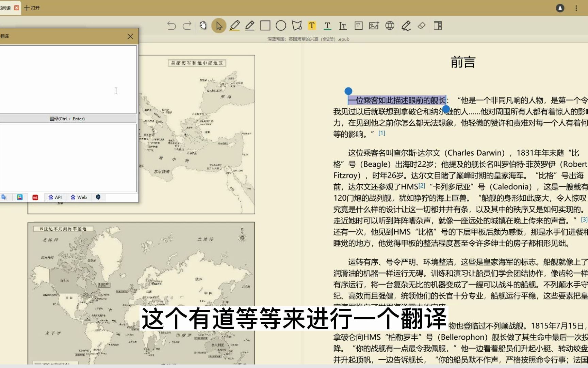
Task: Select the text box tool
Action: coord(358,26)
